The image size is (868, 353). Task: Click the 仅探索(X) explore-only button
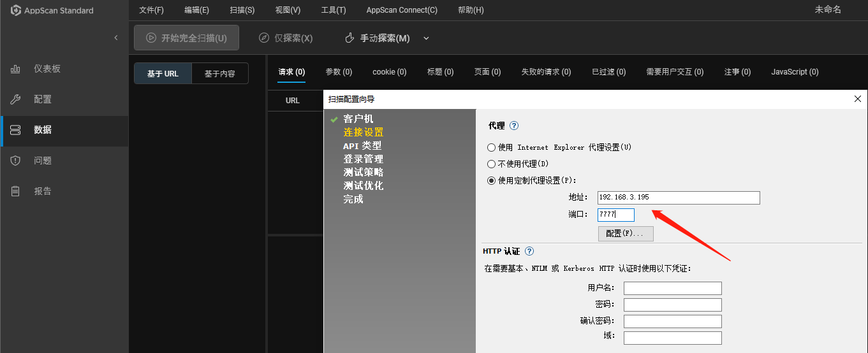point(286,38)
